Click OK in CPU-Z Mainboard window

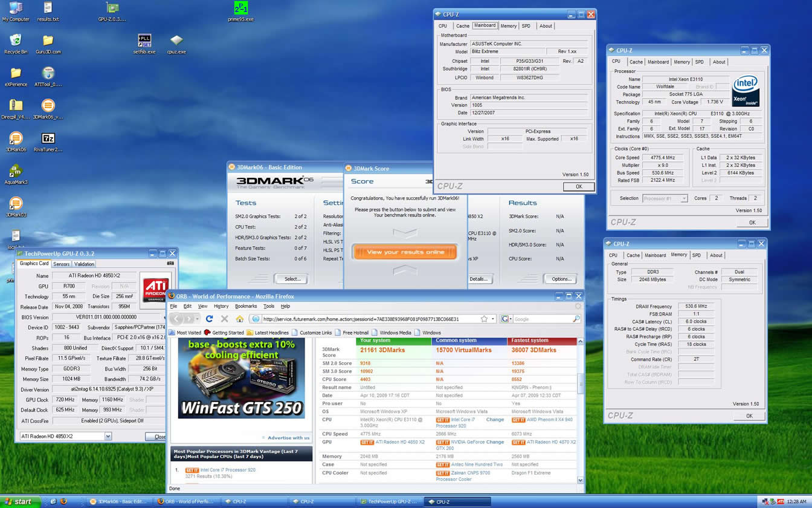point(578,186)
